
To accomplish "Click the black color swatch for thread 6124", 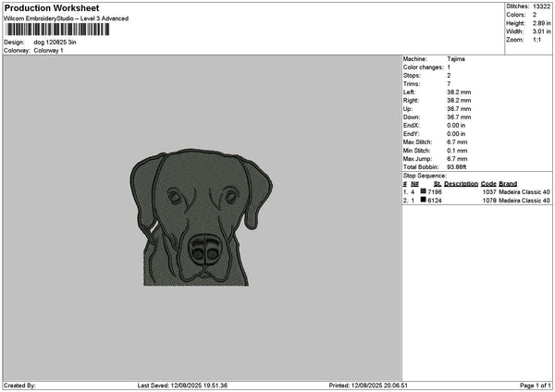I will pos(423,200).
